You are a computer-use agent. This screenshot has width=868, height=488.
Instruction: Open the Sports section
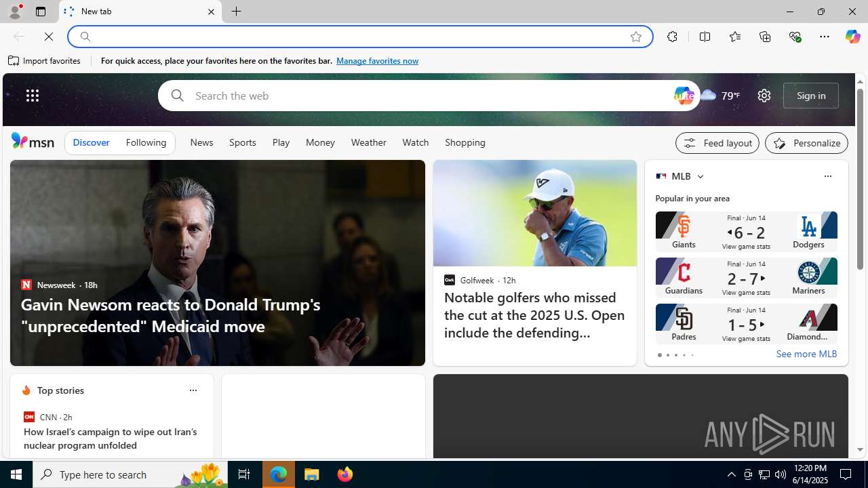(243, 143)
